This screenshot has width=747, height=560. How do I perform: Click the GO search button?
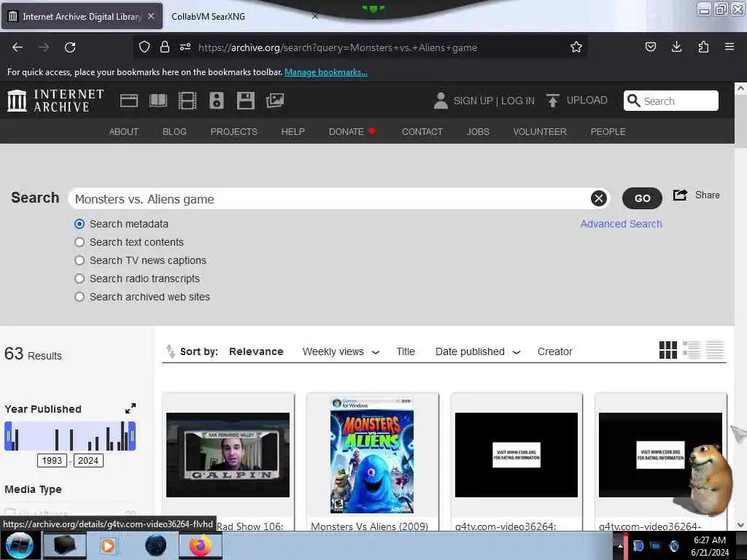642,198
